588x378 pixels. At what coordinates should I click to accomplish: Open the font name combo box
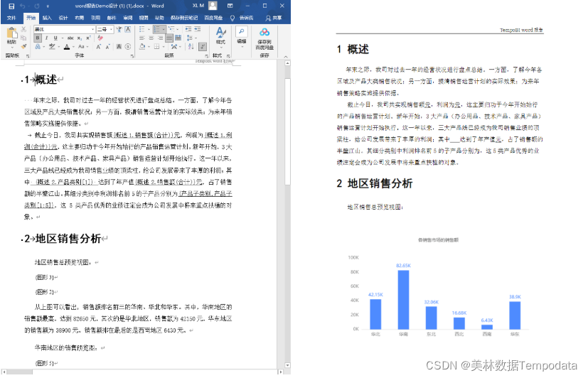tap(64, 29)
